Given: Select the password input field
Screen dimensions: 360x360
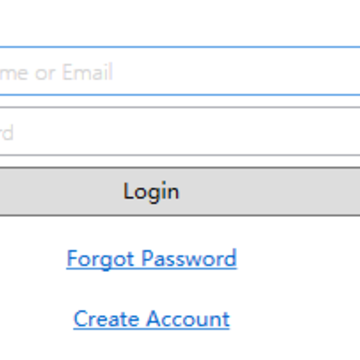Looking at the screenshot, I should pyautogui.click(x=180, y=131).
